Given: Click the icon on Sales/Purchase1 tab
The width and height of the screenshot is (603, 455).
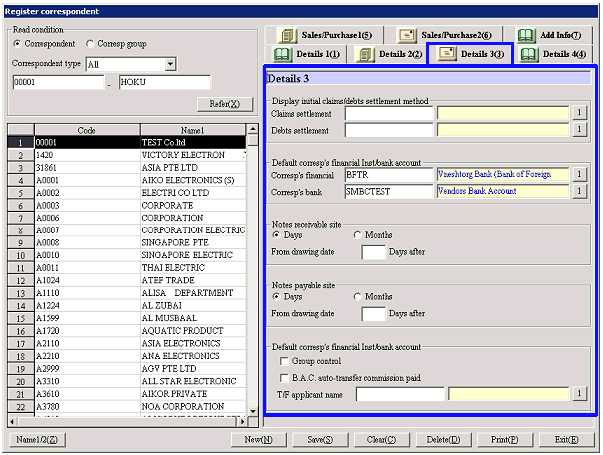Looking at the screenshot, I should coord(287,35).
